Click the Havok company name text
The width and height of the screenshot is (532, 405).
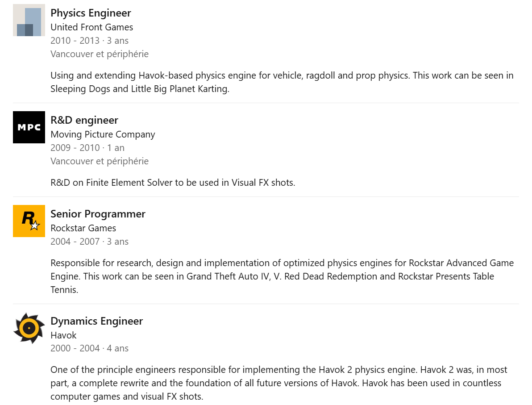pos(63,335)
